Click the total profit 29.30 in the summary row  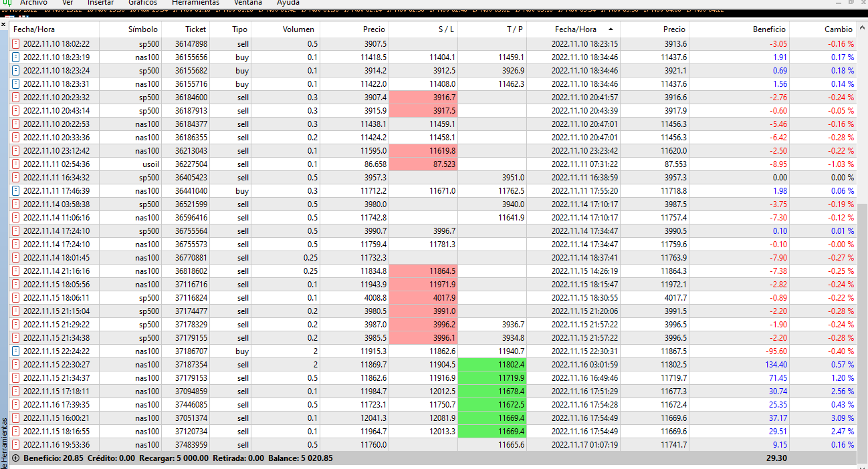(777, 458)
